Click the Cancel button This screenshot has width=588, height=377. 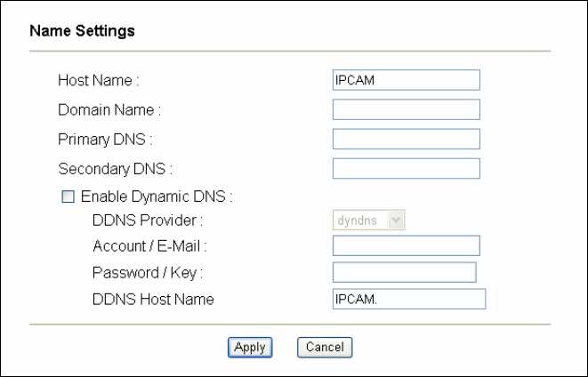325,347
